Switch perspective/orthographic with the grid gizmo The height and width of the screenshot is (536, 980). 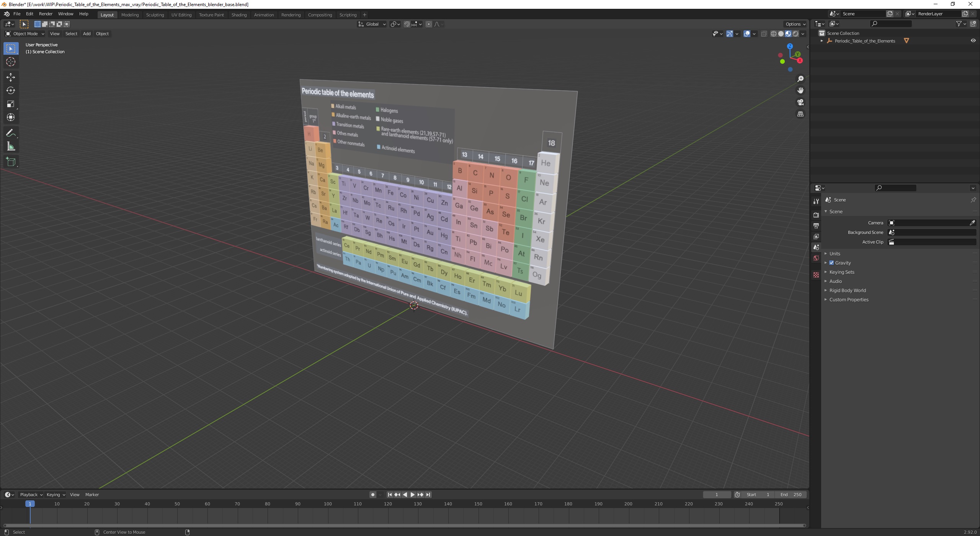(x=800, y=114)
